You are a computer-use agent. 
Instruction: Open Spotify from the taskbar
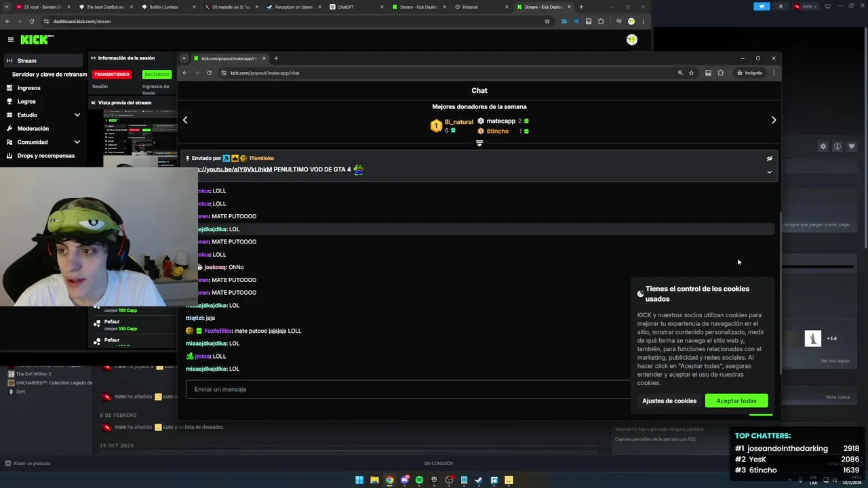click(x=419, y=480)
